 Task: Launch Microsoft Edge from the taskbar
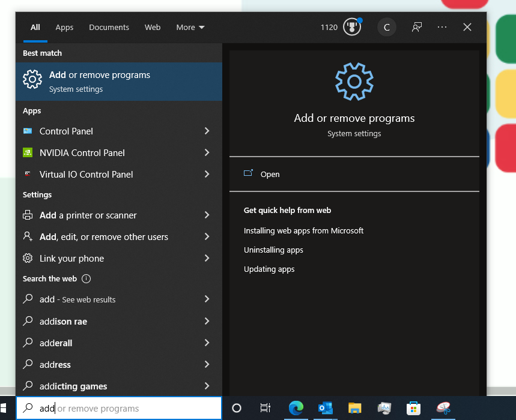click(296, 408)
